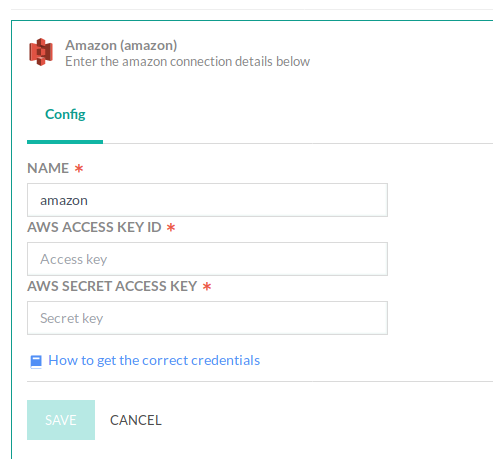
Task: Click the teal underline beneath Config tab
Action: coord(65,142)
